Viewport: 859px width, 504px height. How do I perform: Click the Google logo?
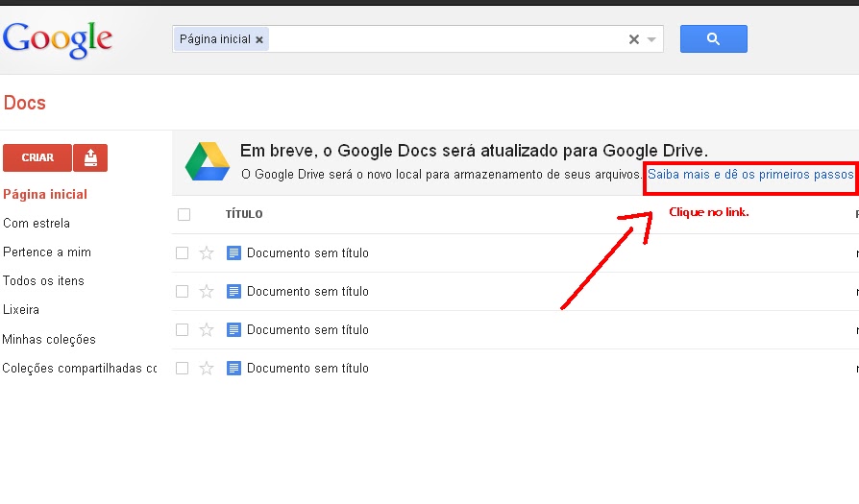58,39
